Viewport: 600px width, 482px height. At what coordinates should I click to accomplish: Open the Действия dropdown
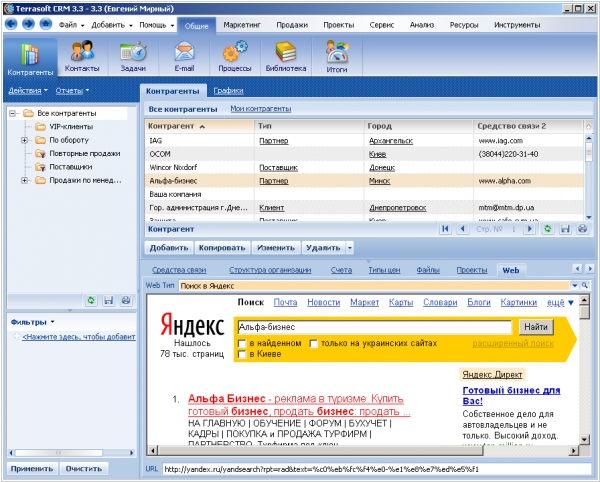28,91
